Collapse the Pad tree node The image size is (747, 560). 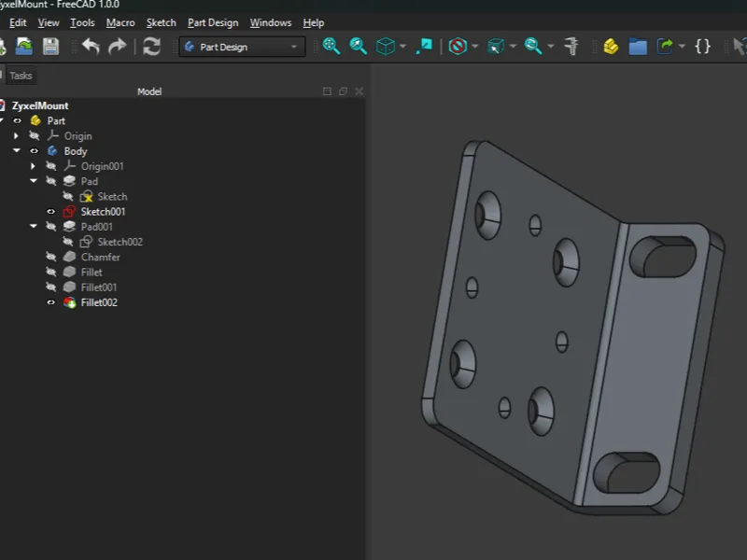click(x=34, y=181)
